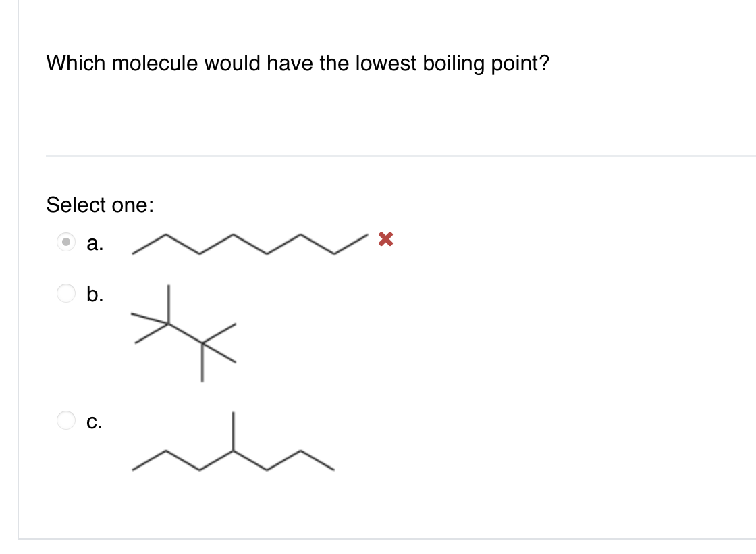
Task: Click the highly branched alkane structure
Action: (182, 334)
